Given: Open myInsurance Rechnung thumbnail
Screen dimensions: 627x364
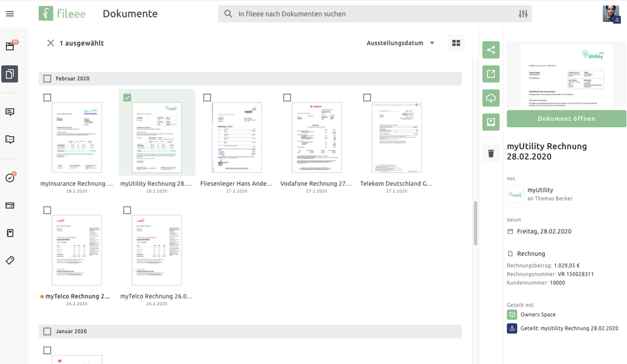Looking at the screenshot, I should pyautogui.click(x=77, y=138).
